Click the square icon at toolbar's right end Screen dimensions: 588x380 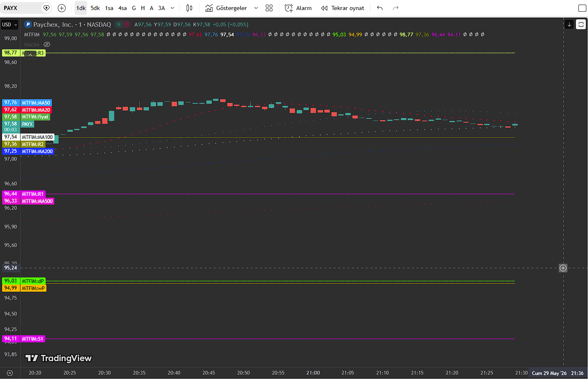click(x=582, y=8)
